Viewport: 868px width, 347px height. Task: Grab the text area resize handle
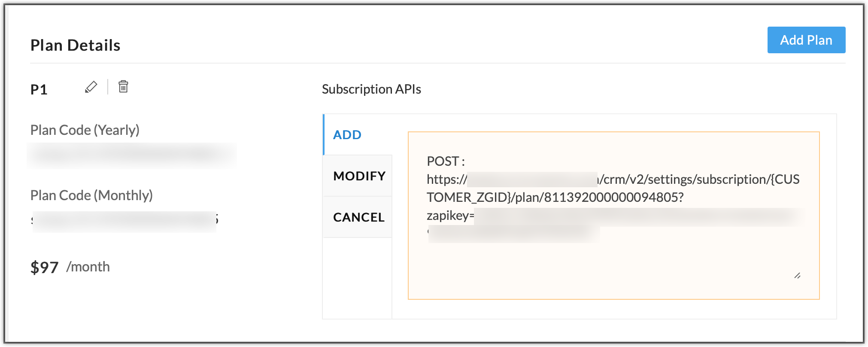click(x=797, y=276)
